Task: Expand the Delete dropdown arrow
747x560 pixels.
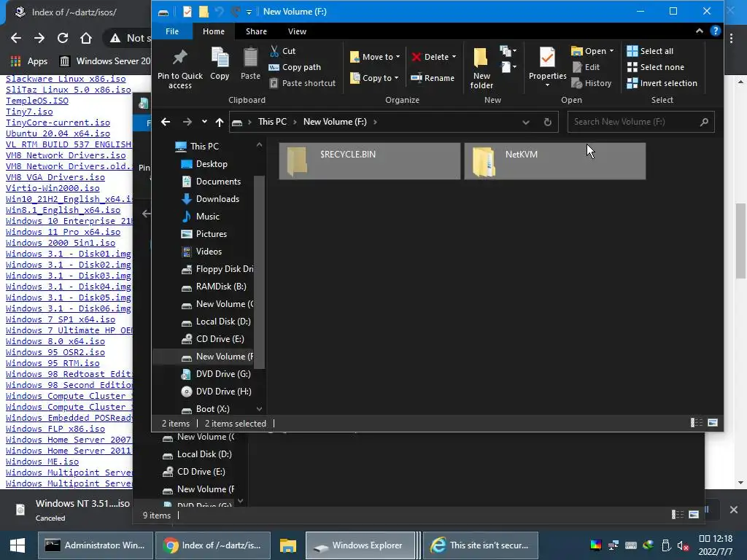Action: (454, 57)
